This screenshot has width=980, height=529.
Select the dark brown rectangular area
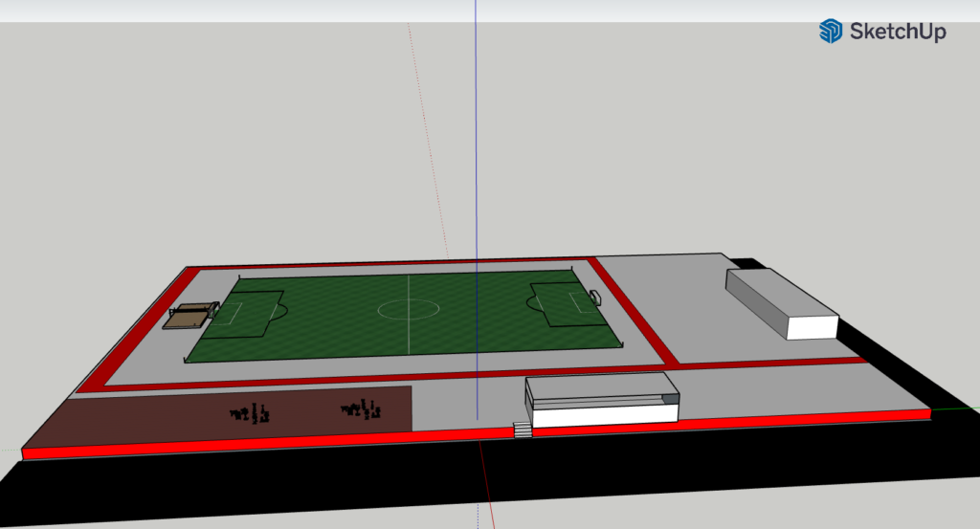tap(225, 416)
